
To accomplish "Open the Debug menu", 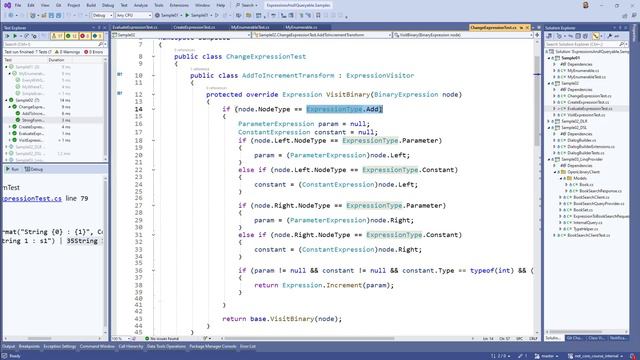I will 108,5.
